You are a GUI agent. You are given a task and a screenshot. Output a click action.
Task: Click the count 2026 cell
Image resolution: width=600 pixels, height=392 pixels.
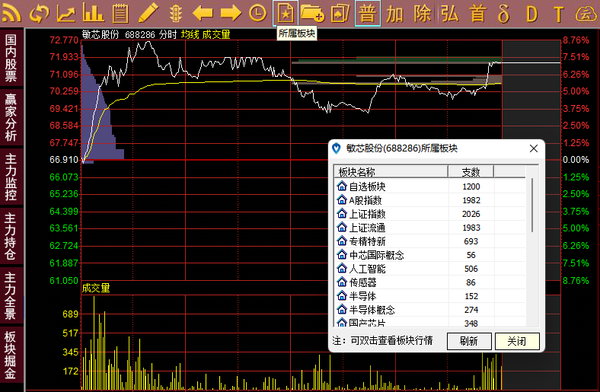[x=471, y=214]
